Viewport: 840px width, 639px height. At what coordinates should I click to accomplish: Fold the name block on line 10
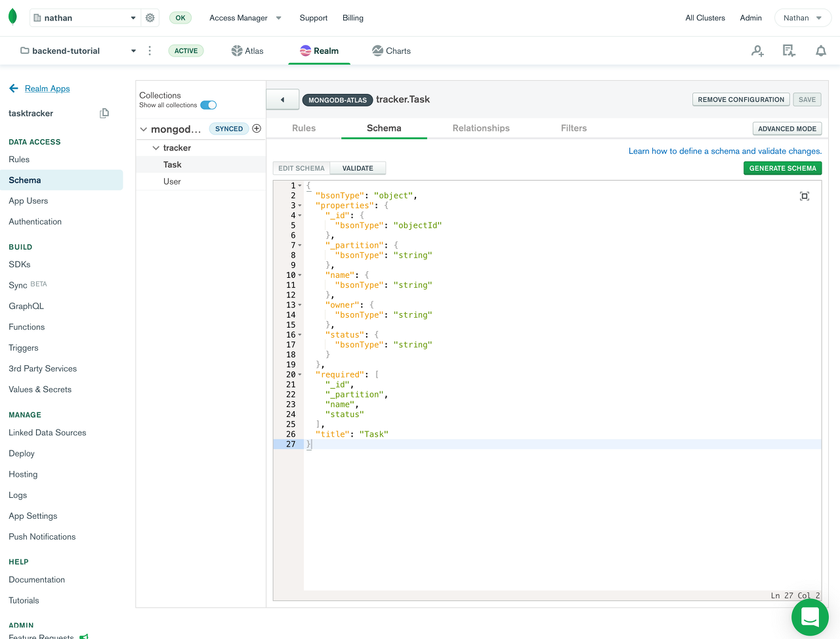300,275
